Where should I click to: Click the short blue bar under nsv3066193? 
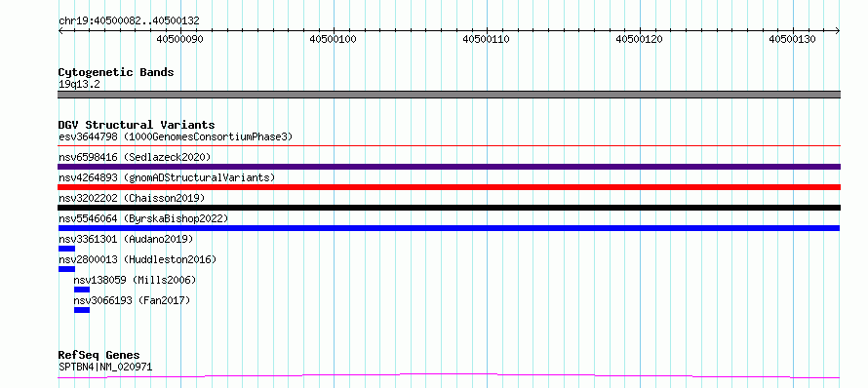click(x=81, y=310)
